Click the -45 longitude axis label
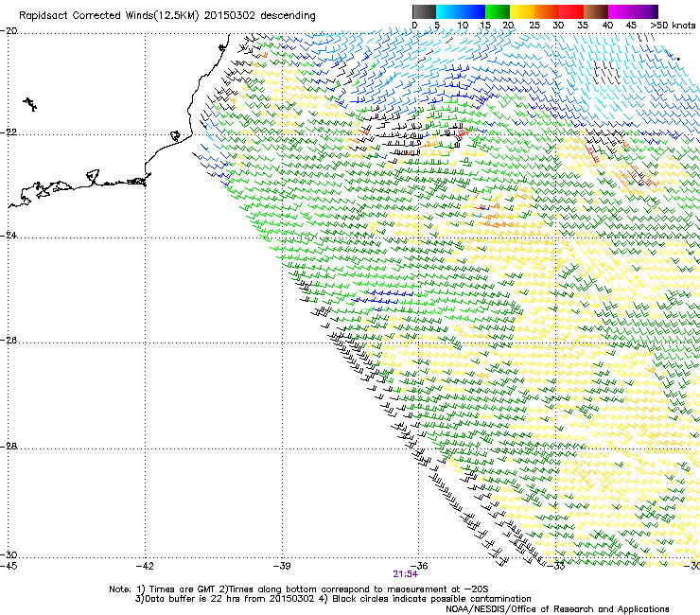Image resolution: width=700 pixels, height=615 pixels. tap(9, 566)
